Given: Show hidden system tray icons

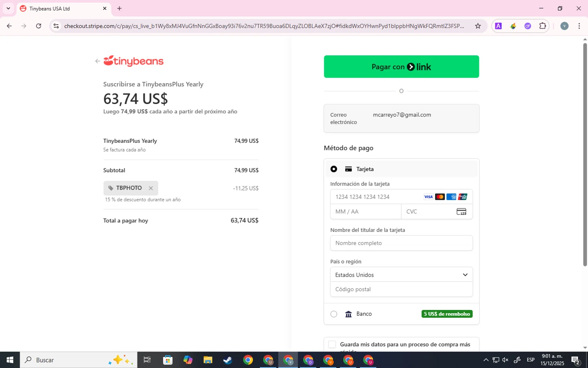Looking at the screenshot, I should [x=486, y=360].
